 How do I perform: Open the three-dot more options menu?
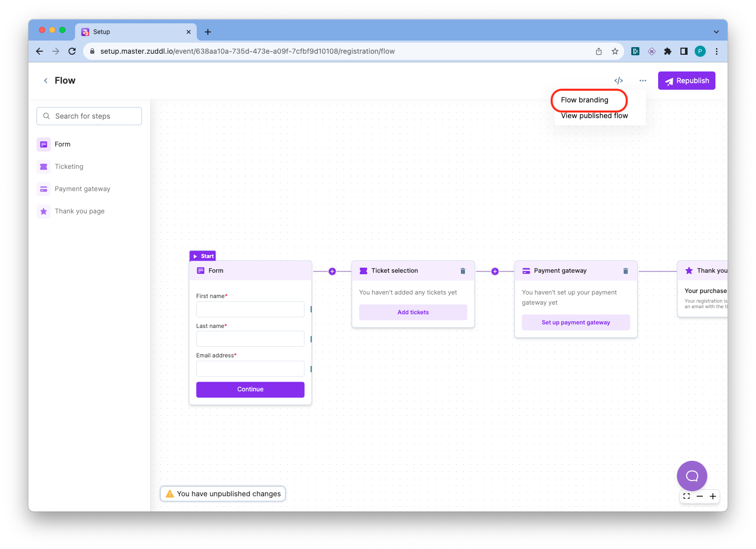tap(643, 81)
